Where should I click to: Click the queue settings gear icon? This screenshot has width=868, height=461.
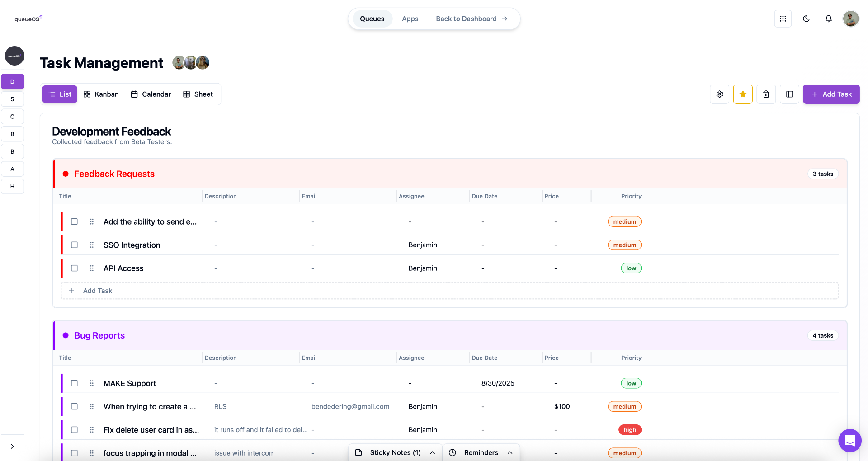click(719, 94)
